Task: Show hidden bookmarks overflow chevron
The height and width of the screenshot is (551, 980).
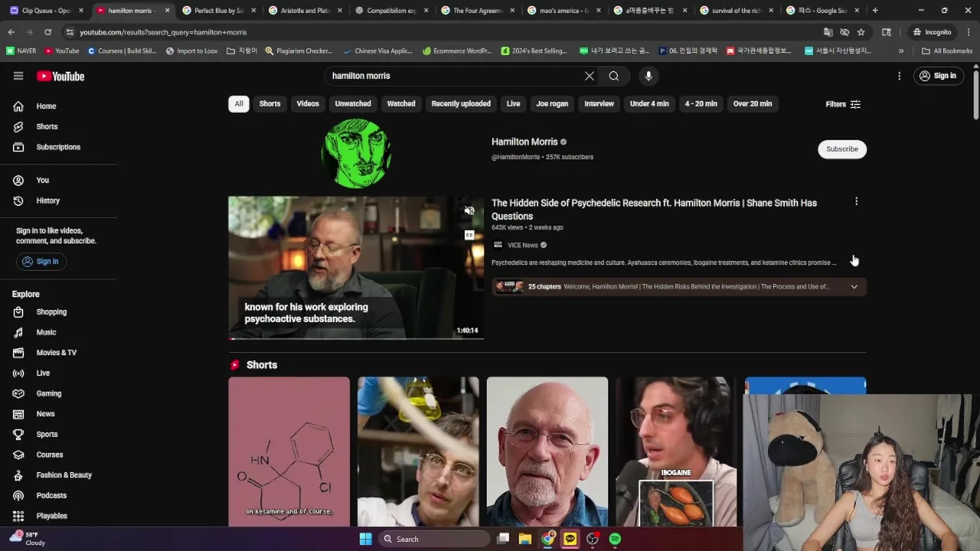Action: pyautogui.click(x=901, y=51)
